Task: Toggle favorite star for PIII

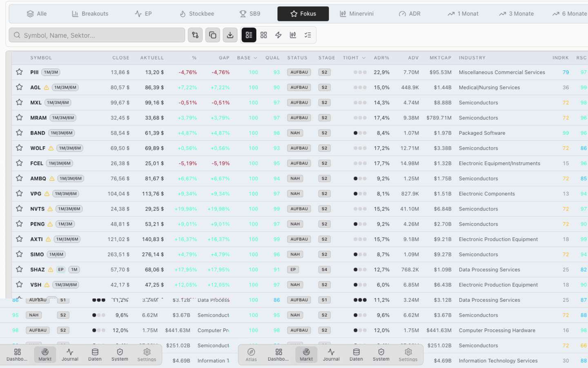Action: click(19, 72)
